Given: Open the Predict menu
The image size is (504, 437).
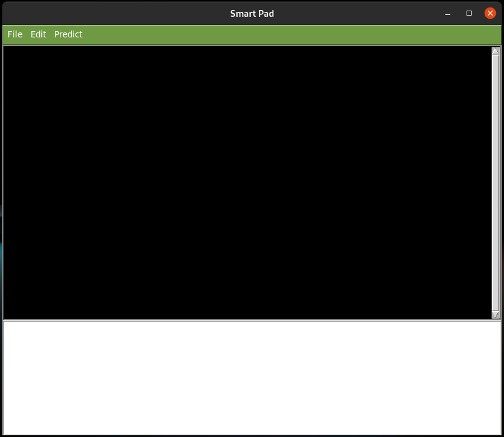Looking at the screenshot, I should (68, 34).
